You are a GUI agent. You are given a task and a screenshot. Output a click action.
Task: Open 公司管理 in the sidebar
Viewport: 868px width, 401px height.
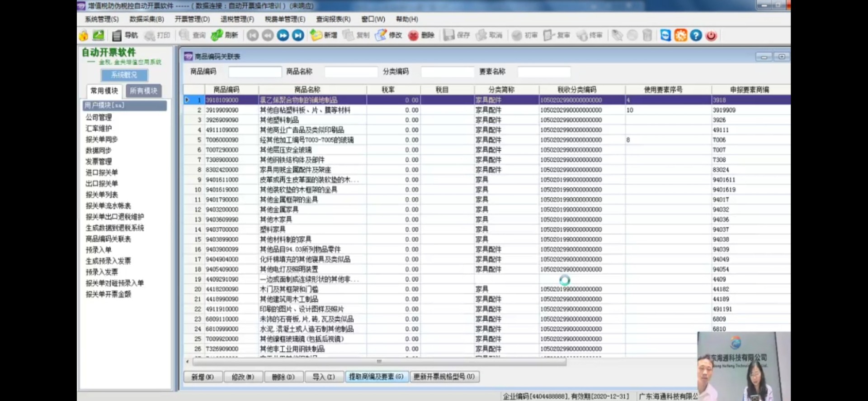[99, 117]
